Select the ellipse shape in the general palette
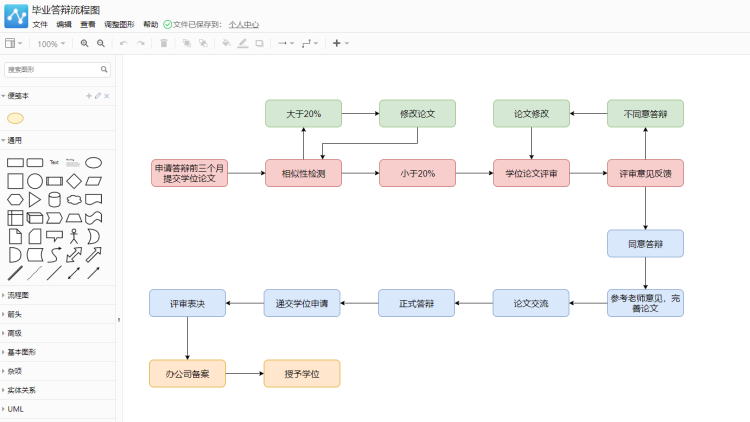 click(x=93, y=163)
